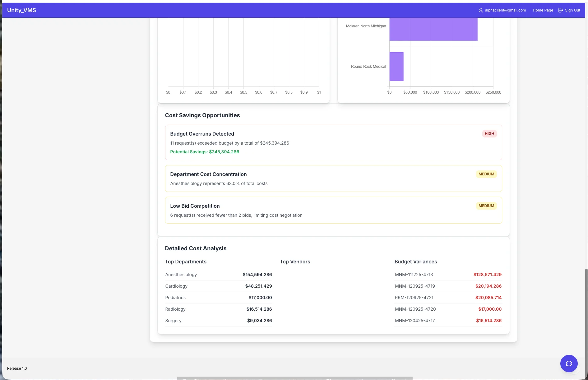The height and width of the screenshot is (380, 588).
Task: Select the Low Bid Competition card
Action: 333,210
